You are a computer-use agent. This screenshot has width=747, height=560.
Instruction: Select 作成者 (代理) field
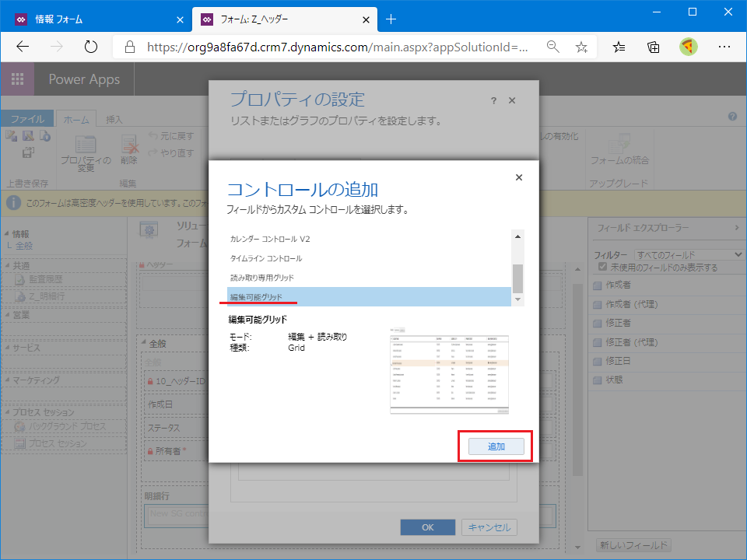667,304
